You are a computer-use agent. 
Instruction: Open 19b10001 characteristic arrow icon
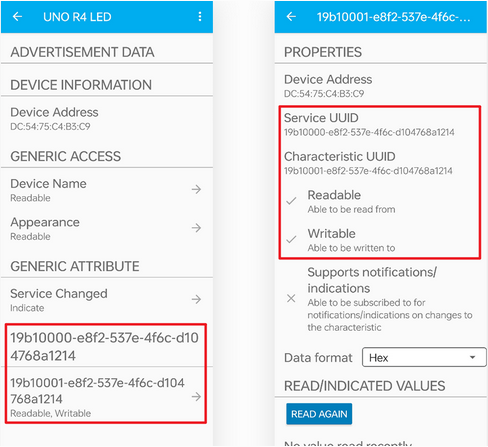(x=196, y=396)
